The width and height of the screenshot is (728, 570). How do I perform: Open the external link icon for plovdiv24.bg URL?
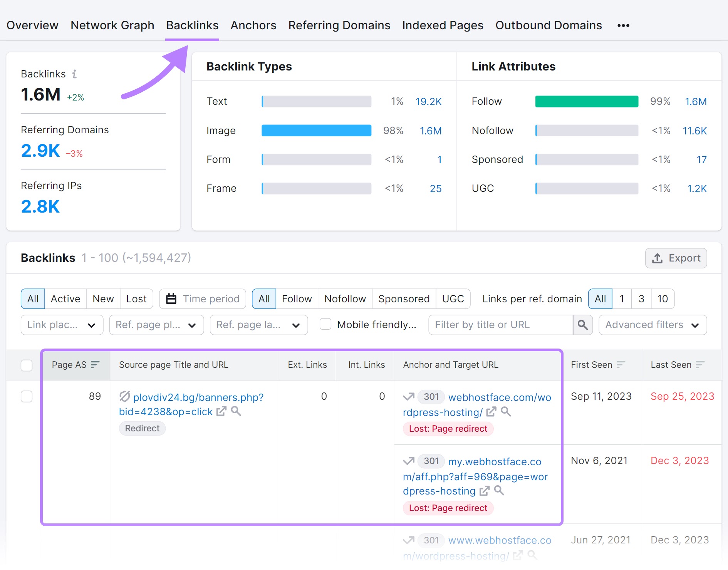click(221, 412)
